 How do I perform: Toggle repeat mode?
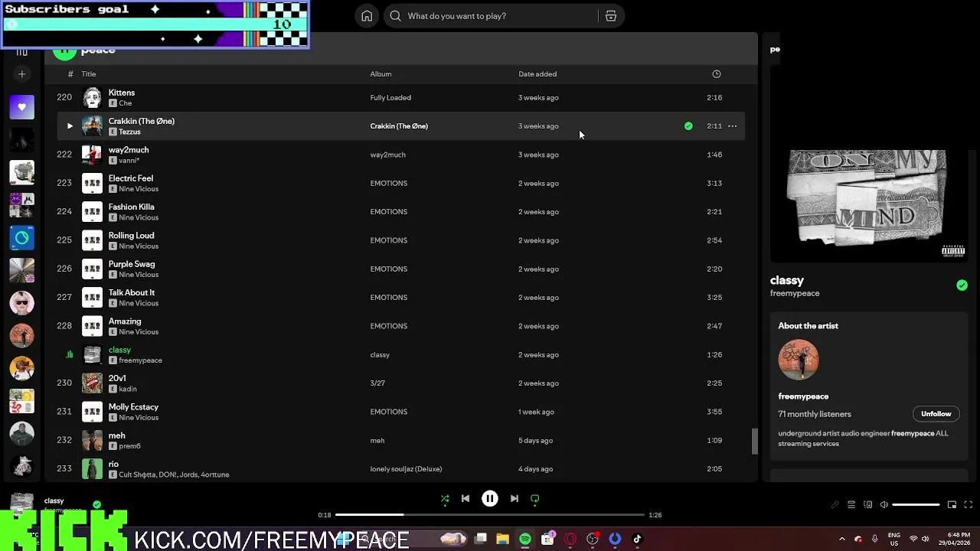pos(535,499)
